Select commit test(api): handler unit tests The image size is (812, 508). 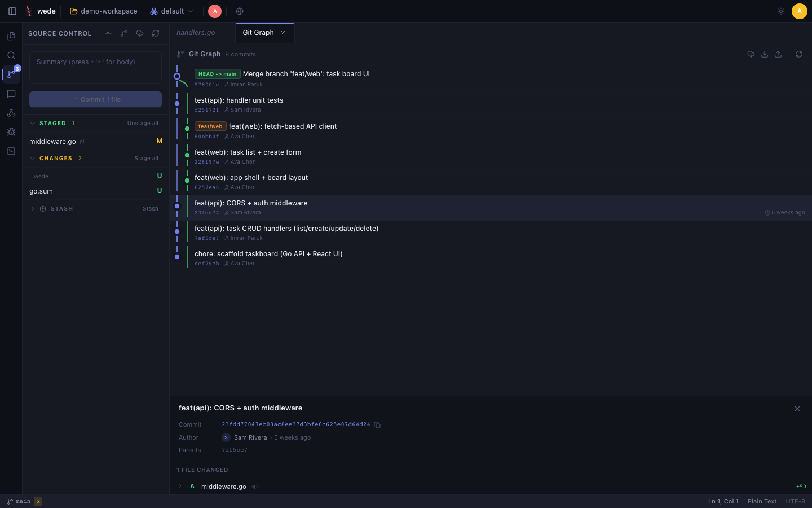(491, 104)
